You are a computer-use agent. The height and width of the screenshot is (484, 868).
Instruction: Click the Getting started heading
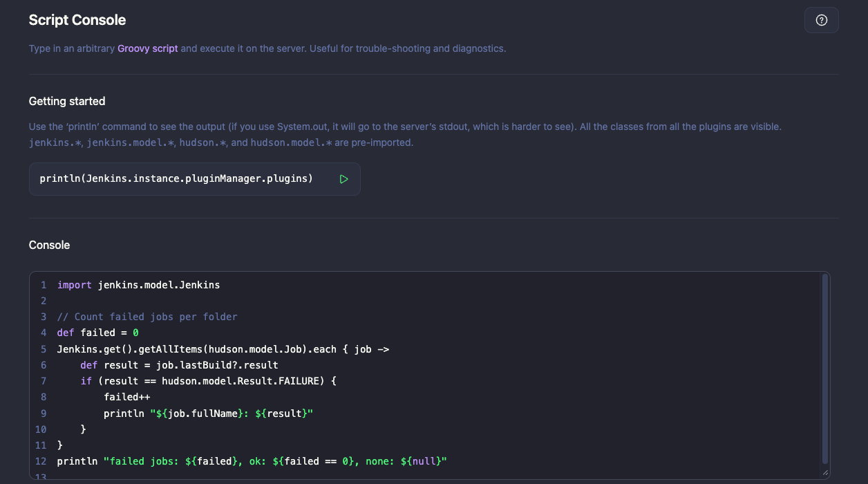coord(67,101)
